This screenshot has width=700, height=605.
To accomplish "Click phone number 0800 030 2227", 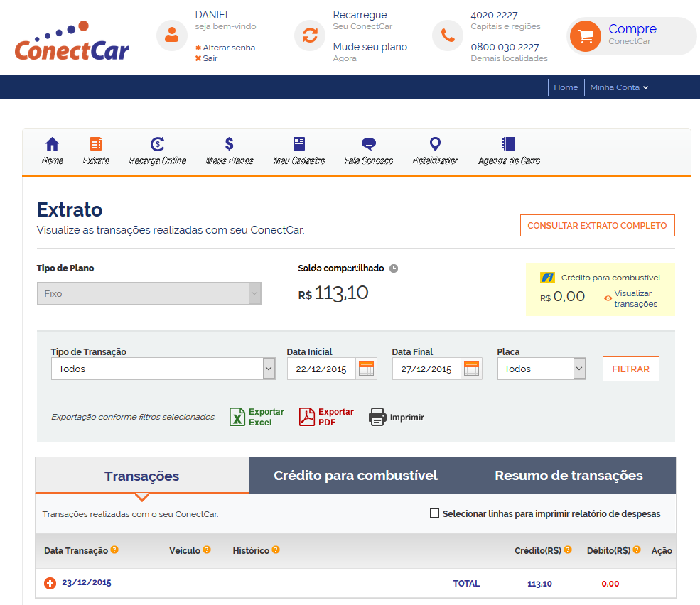I will [x=505, y=47].
